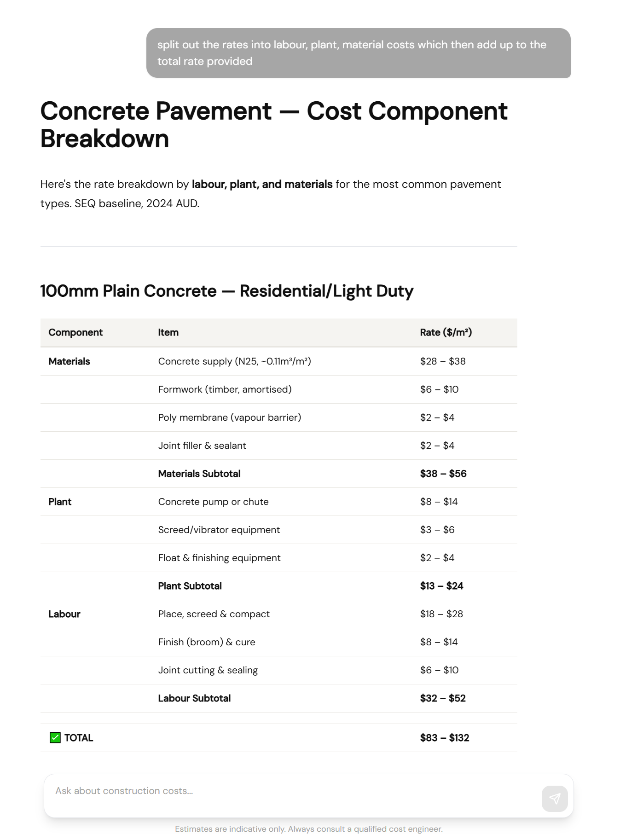The width and height of the screenshot is (643, 840).
Task: Click the Concrete pump or chute item
Action: coord(214,502)
